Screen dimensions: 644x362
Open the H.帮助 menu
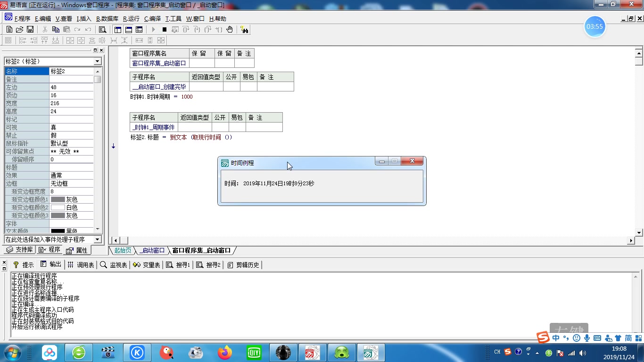[x=217, y=19]
